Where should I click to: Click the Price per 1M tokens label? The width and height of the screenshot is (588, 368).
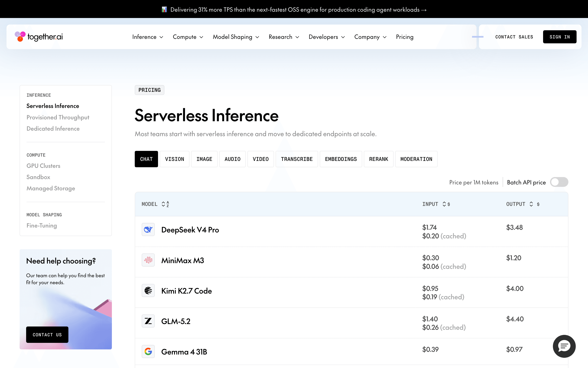click(473, 182)
